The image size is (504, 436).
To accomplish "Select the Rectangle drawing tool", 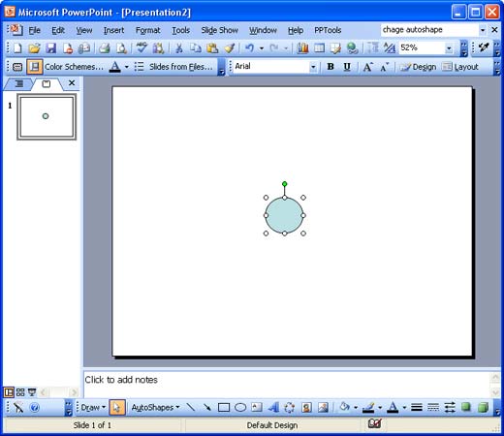I will (x=224, y=407).
